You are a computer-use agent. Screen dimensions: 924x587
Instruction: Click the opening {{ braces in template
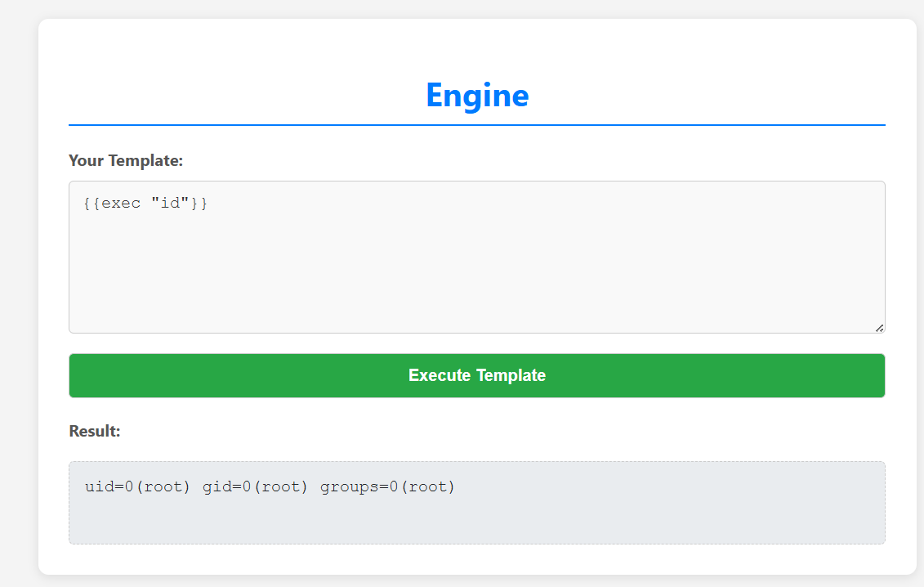click(92, 204)
